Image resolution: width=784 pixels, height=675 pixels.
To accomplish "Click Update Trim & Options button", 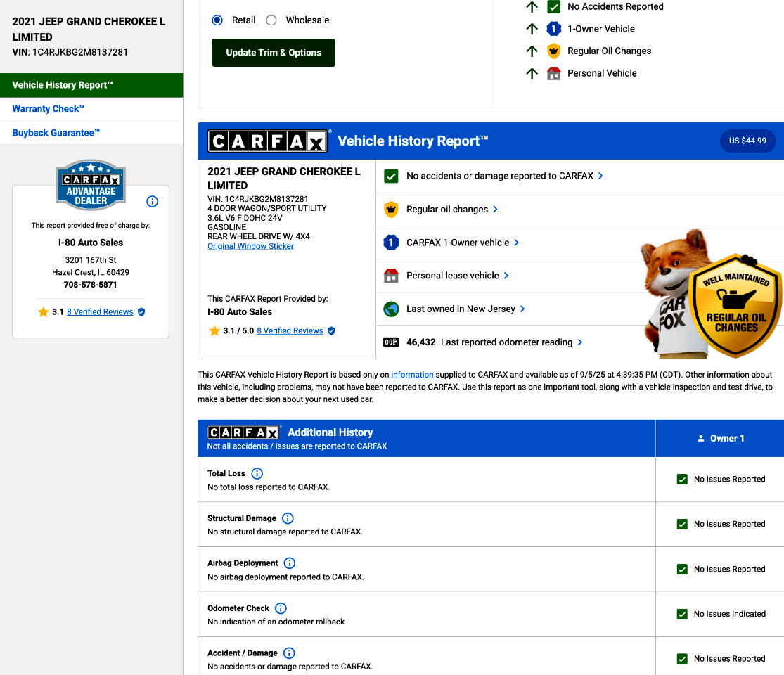I will point(274,53).
